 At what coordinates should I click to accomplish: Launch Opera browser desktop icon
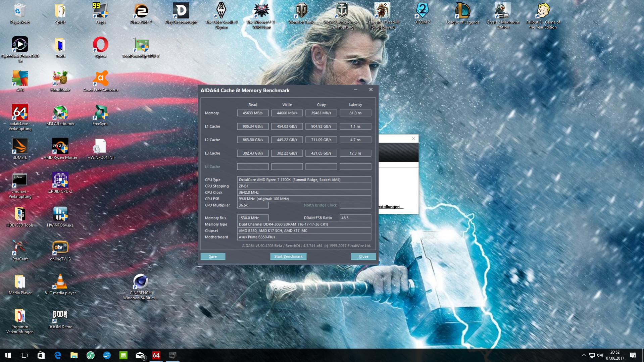click(100, 47)
